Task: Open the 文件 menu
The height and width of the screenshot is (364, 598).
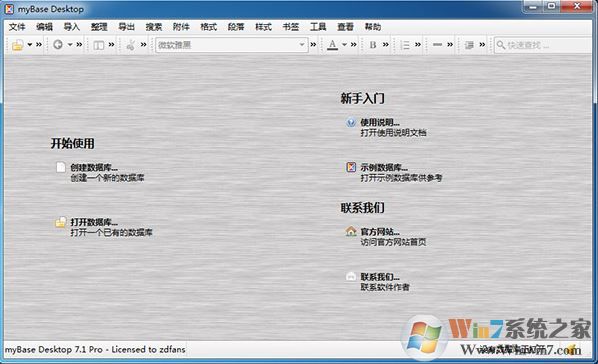Action: pyautogui.click(x=17, y=27)
